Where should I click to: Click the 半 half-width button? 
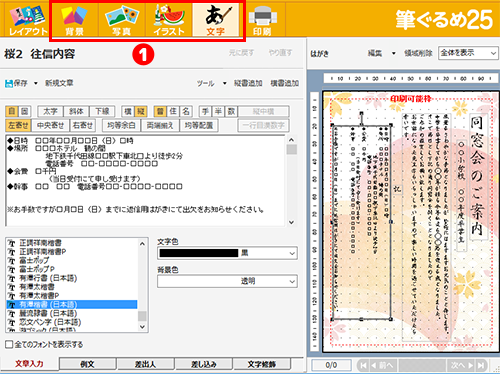pyautogui.click(x=218, y=111)
